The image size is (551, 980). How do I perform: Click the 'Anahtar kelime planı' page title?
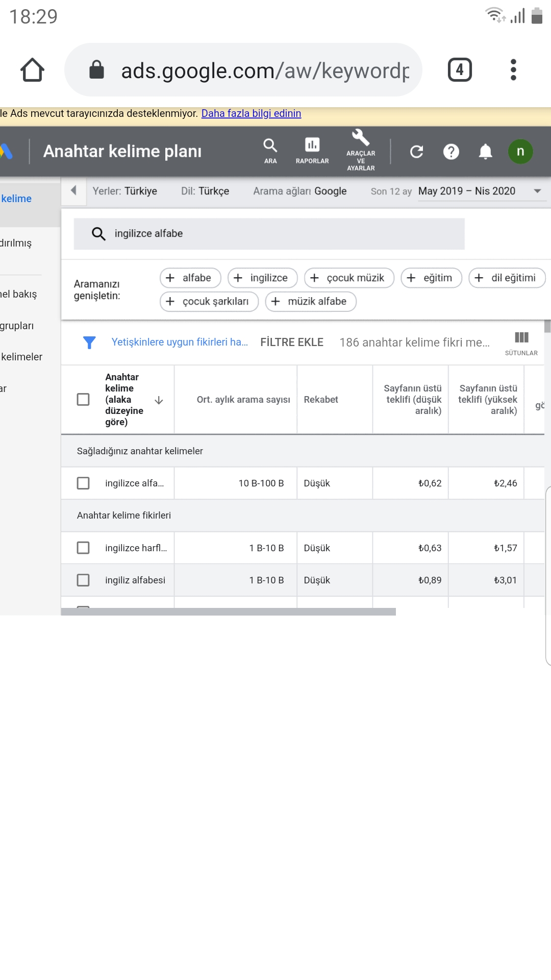(x=122, y=152)
